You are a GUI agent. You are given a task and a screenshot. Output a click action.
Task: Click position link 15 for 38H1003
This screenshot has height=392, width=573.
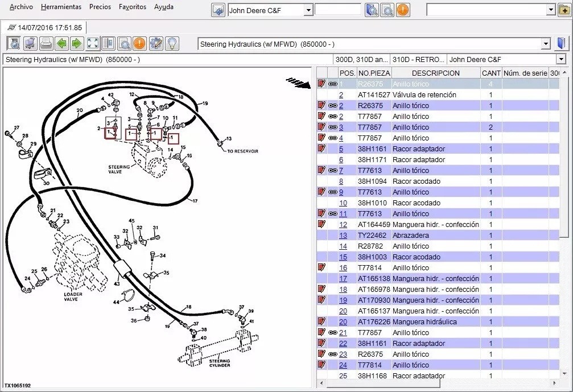pos(343,257)
